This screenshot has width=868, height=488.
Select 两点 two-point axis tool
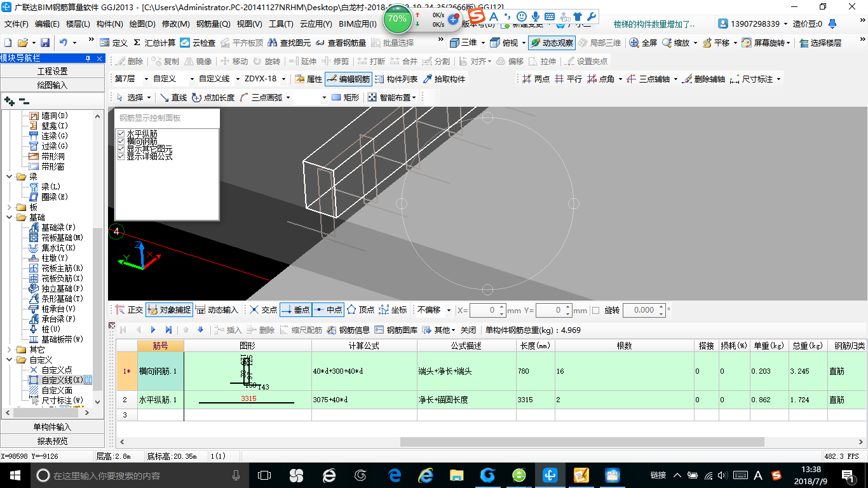pos(536,79)
